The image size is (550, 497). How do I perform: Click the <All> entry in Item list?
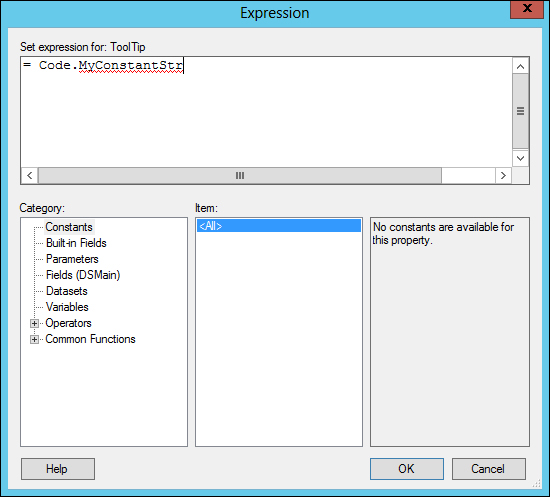[x=279, y=226]
